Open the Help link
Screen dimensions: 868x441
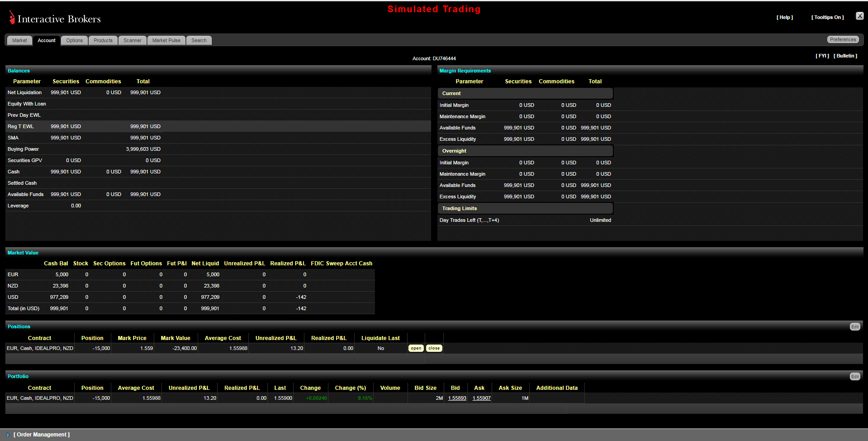pos(785,17)
